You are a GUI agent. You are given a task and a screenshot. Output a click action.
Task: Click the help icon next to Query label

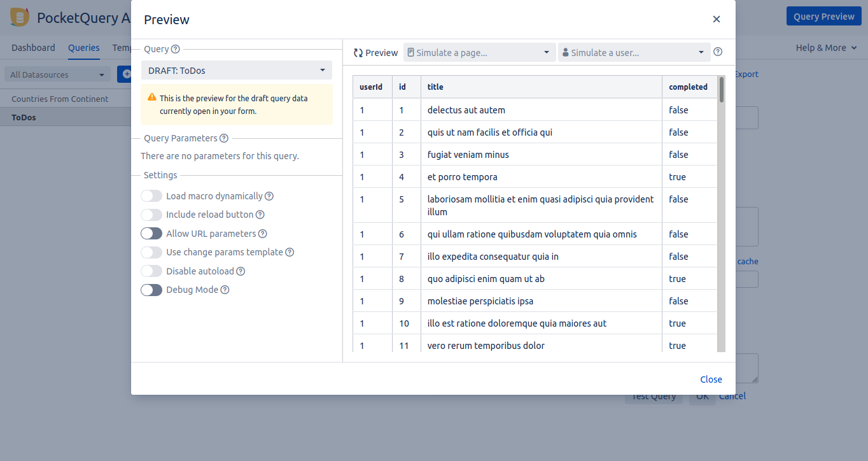point(176,49)
